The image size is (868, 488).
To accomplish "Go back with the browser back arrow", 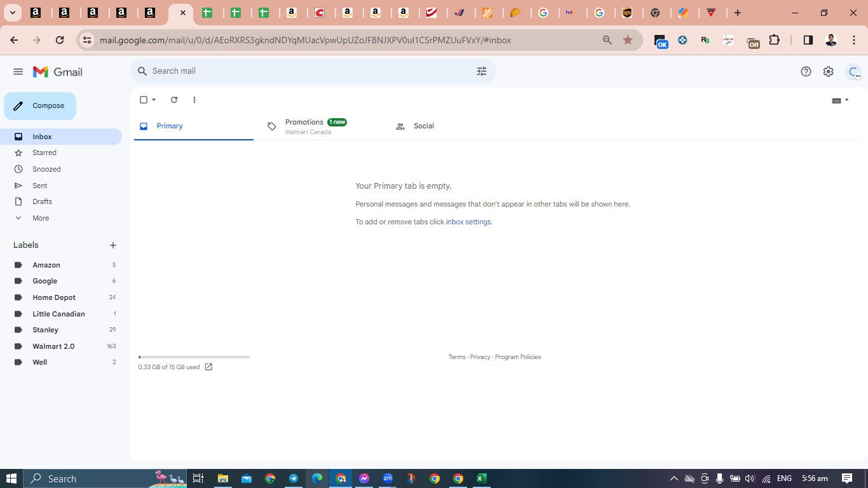I will 14,40.
